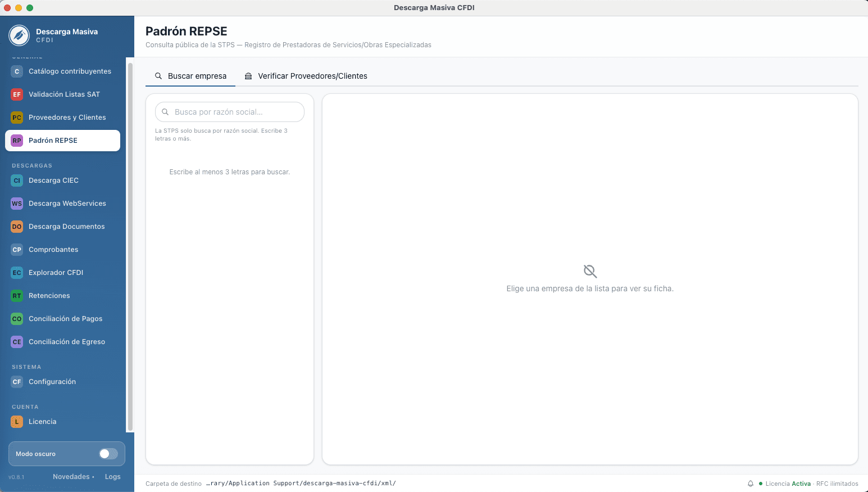Screen dimensions: 868x492
Task: Click the Conciliación de Egreso "CE" icon
Action: click(17, 342)
